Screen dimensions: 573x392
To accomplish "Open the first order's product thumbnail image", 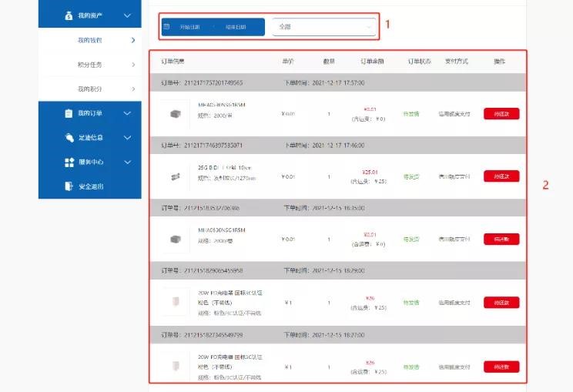I will [x=175, y=113].
